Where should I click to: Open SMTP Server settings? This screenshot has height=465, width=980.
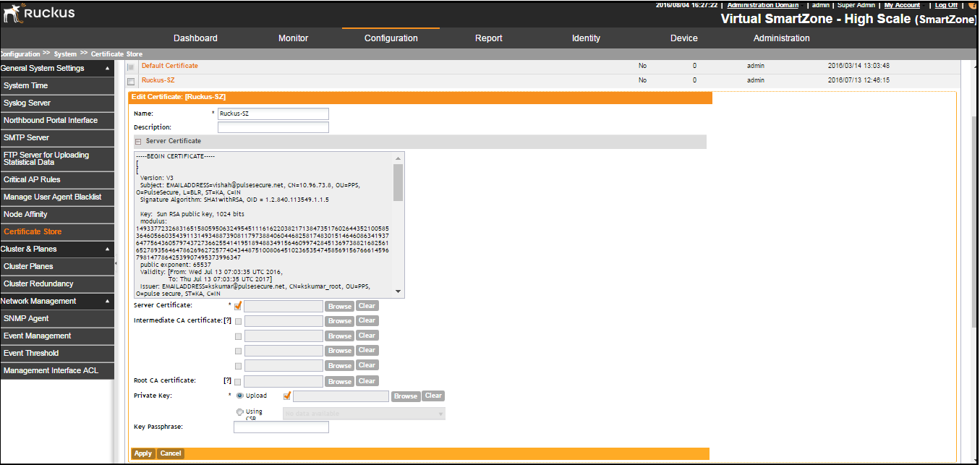pos(57,137)
